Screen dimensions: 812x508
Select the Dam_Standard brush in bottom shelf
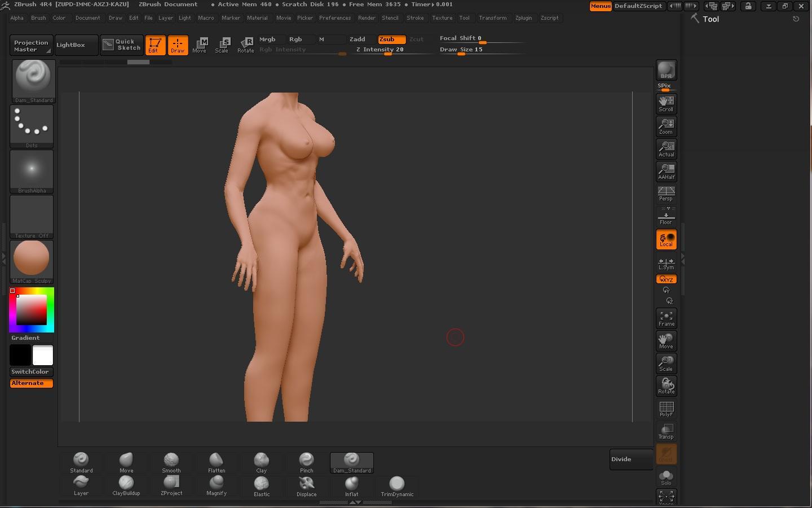click(352, 463)
